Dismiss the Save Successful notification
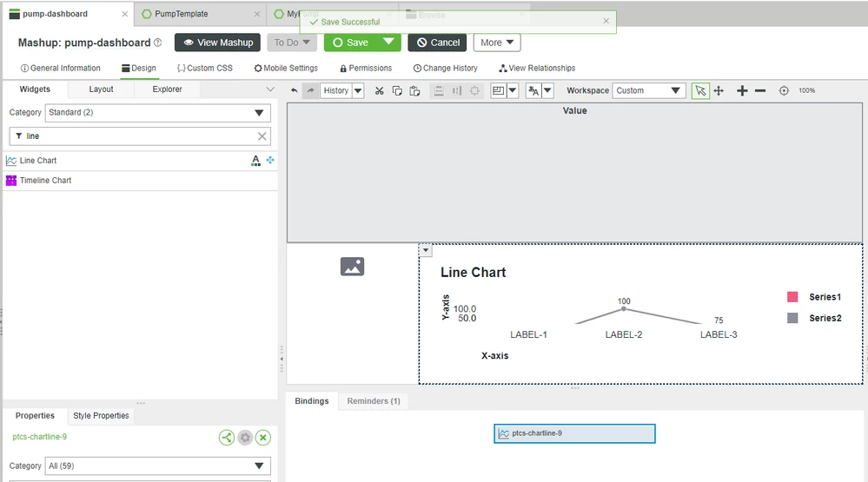Image resolution: width=868 pixels, height=482 pixels. [x=606, y=21]
